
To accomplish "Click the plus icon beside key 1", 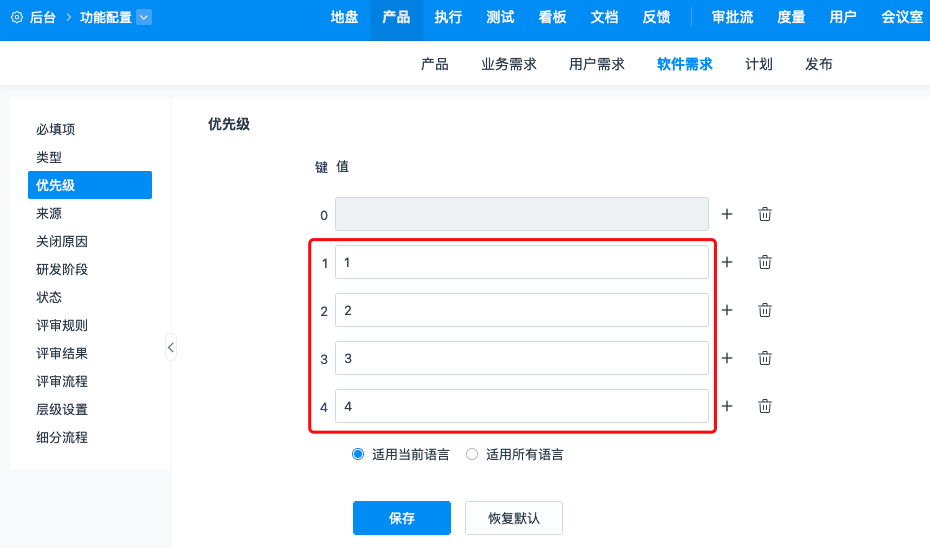I will [727, 262].
